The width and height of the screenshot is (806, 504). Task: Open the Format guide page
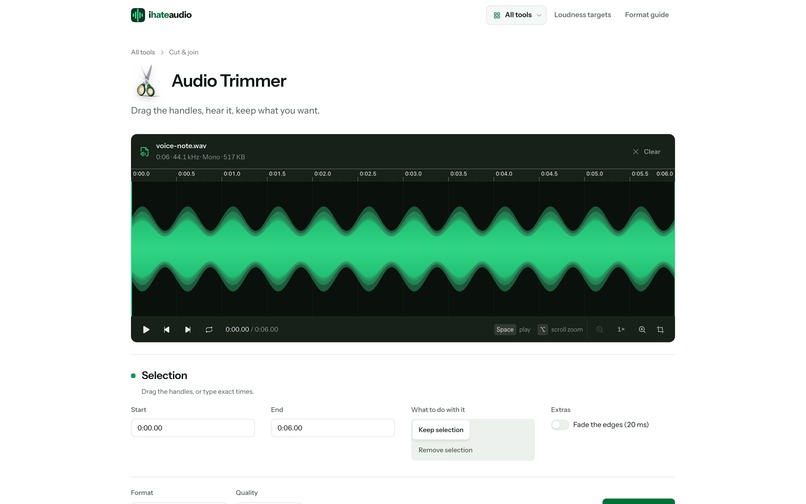tap(647, 15)
